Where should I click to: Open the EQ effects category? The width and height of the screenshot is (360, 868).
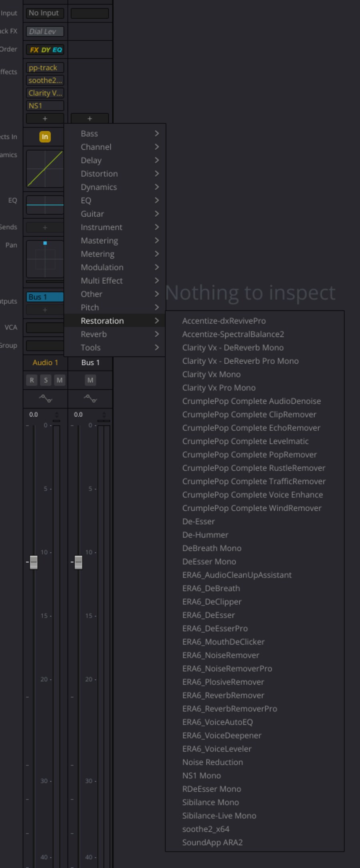point(115,200)
